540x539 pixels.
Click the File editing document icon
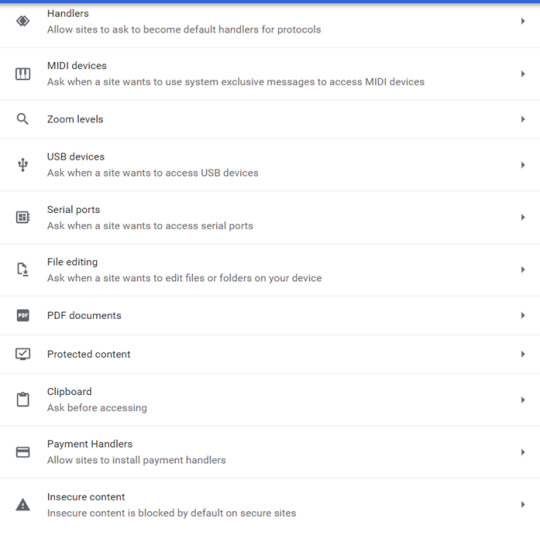coord(23,269)
